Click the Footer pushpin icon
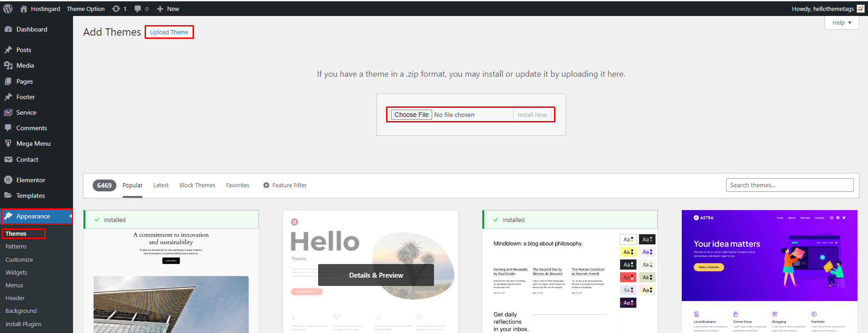The width and height of the screenshot is (868, 333). coord(8,97)
